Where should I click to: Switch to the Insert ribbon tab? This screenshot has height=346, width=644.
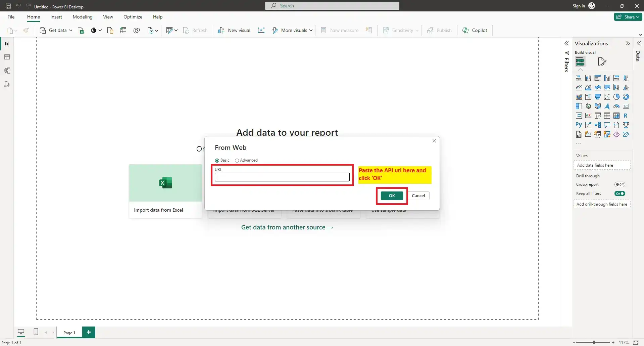[56, 17]
